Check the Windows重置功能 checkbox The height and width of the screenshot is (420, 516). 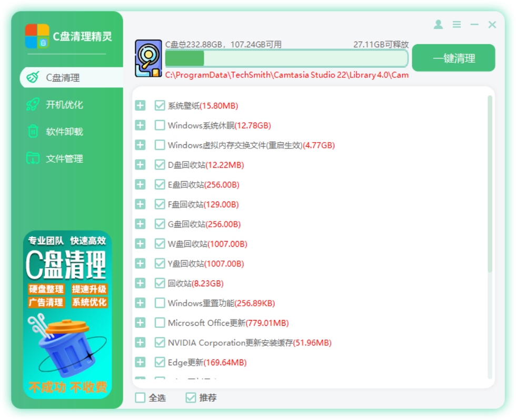160,303
